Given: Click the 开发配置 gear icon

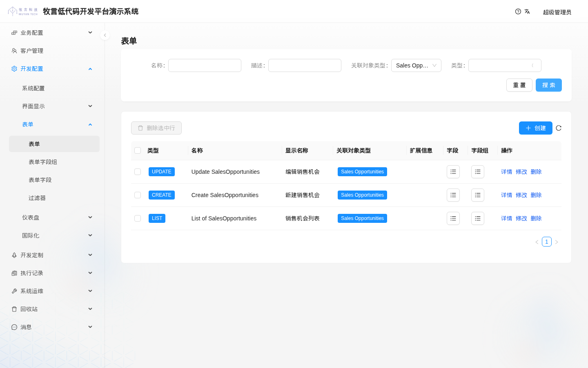Looking at the screenshot, I should tap(14, 69).
